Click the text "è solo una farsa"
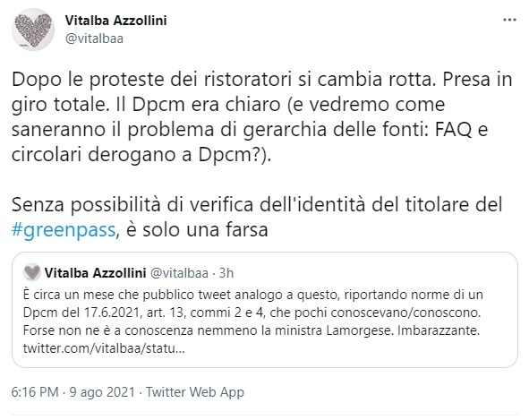 click(x=197, y=230)
